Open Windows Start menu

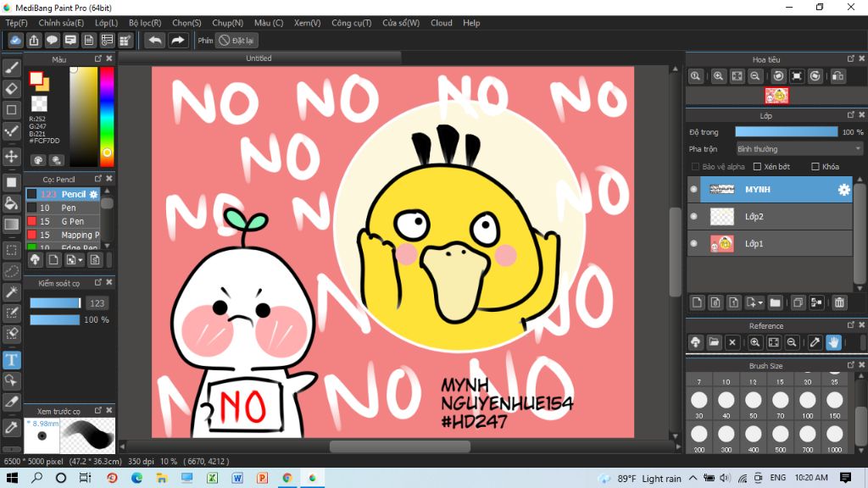(x=12, y=478)
